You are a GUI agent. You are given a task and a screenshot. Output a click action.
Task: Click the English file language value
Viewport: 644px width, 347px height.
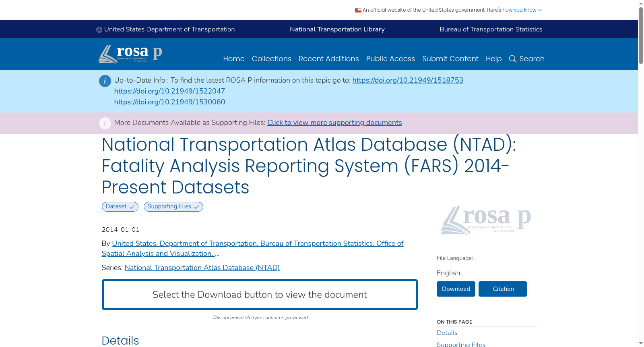[x=448, y=273]
